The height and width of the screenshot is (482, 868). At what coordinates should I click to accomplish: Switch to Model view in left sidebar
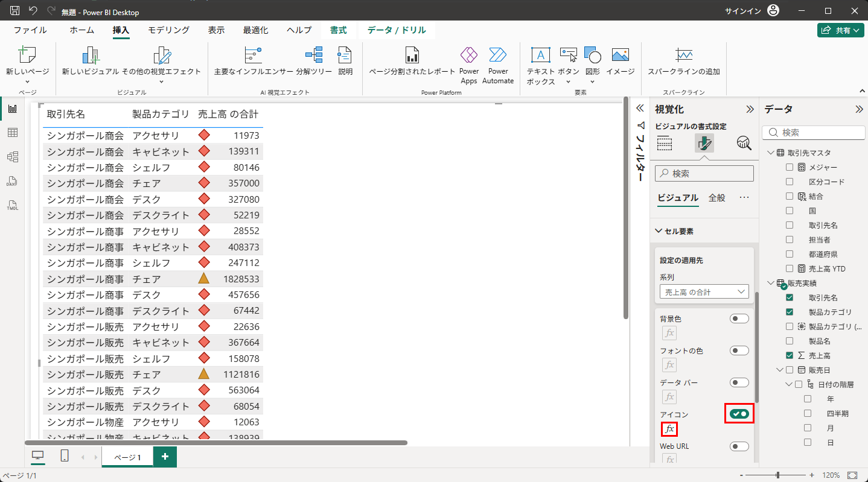(13, 157)
